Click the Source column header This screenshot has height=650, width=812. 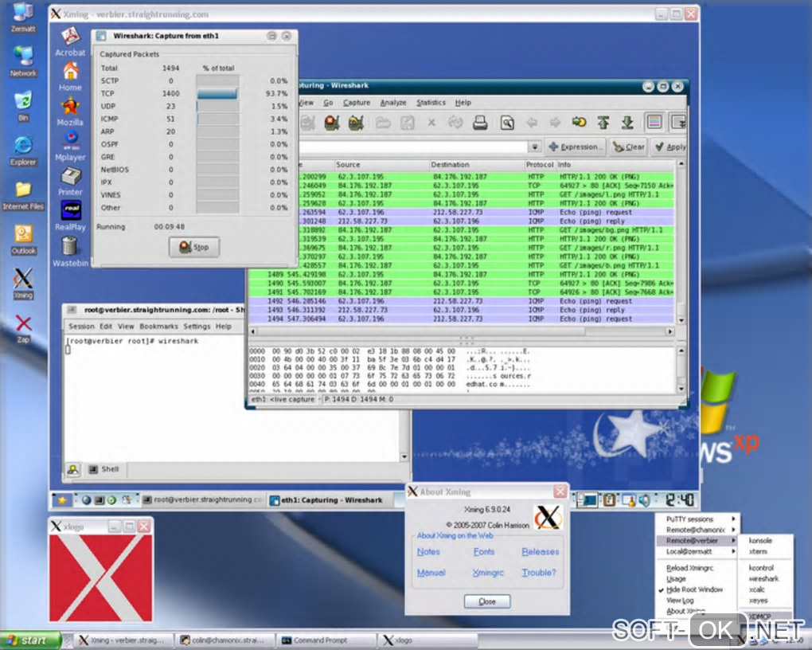click(x=381, y=165)
